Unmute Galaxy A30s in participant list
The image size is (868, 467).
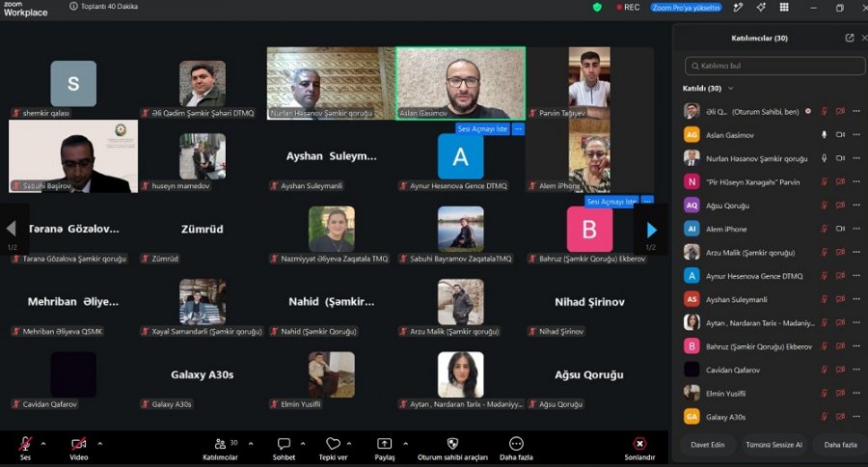coord(825,417)
